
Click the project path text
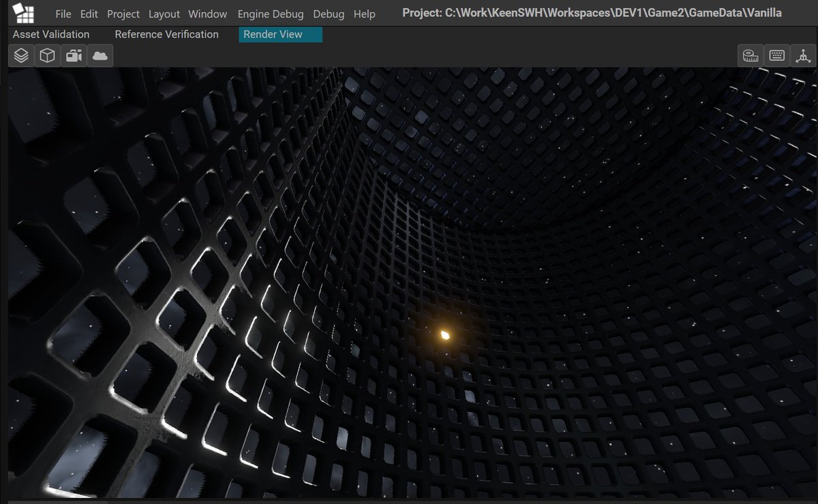click(x=592, y=13)
